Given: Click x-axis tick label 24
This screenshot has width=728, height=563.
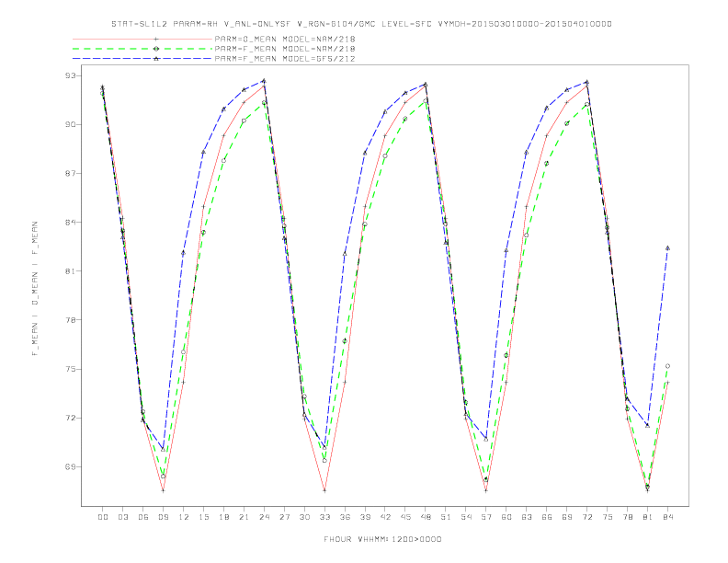Looking at the screenshot, I should tap(264, 517).
